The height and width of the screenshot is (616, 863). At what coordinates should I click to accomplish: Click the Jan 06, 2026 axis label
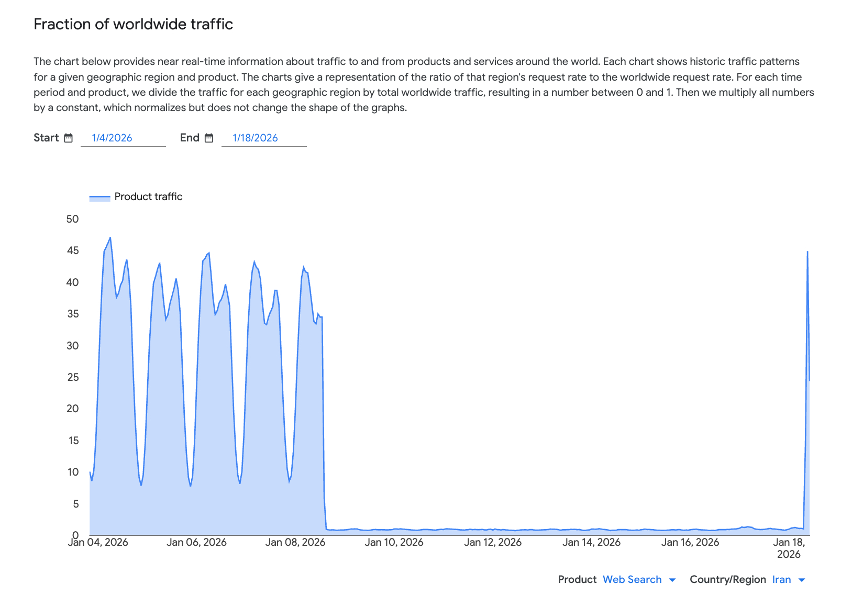pyautogui.click(x=196, y=542)
